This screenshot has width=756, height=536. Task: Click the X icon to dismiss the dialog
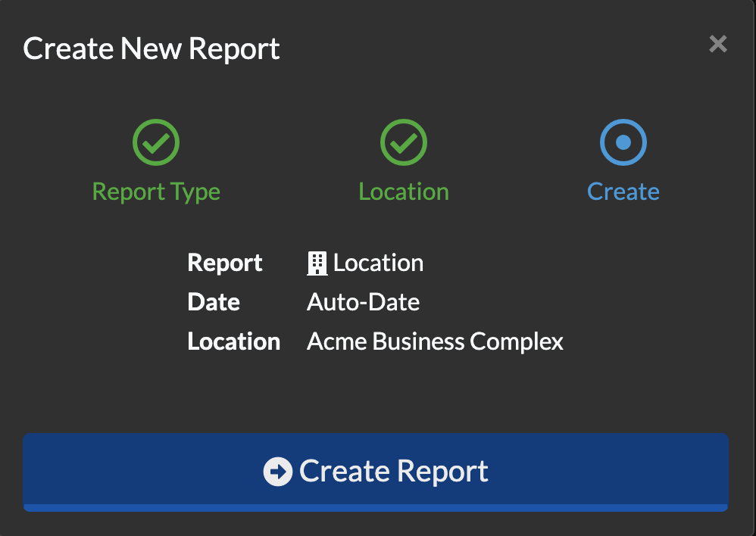[717, 43]
